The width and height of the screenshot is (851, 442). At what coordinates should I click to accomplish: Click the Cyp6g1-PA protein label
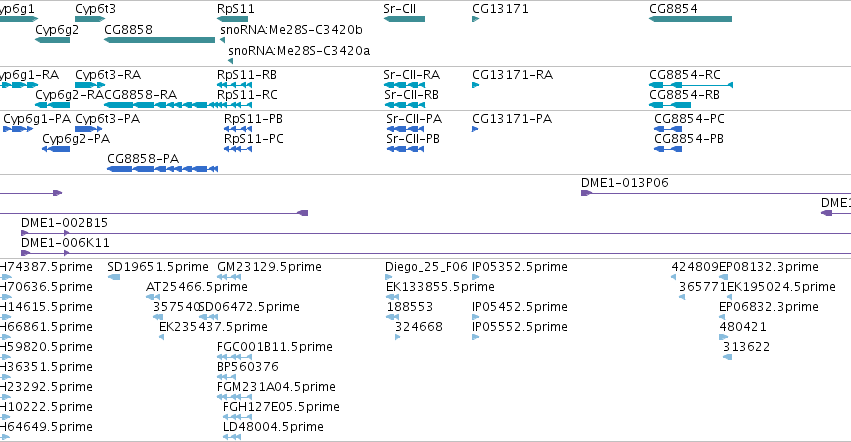[37, 118]
